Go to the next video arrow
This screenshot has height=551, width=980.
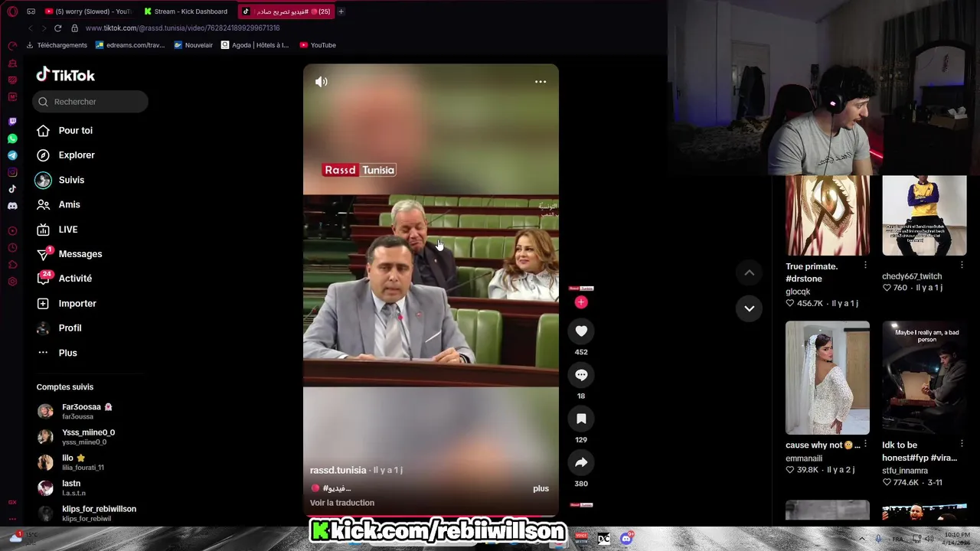[750, 308]
